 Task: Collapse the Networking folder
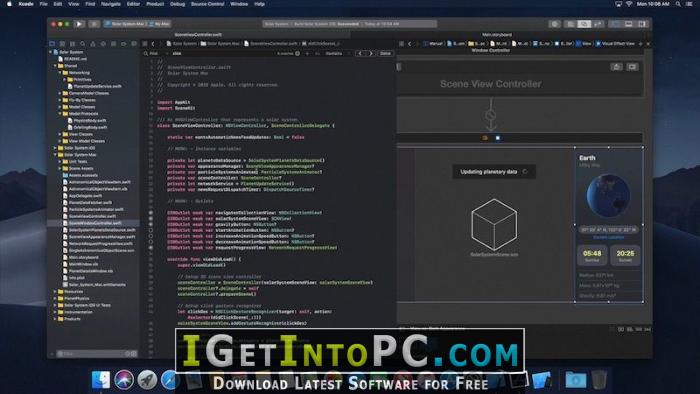(x=60, y=73)
